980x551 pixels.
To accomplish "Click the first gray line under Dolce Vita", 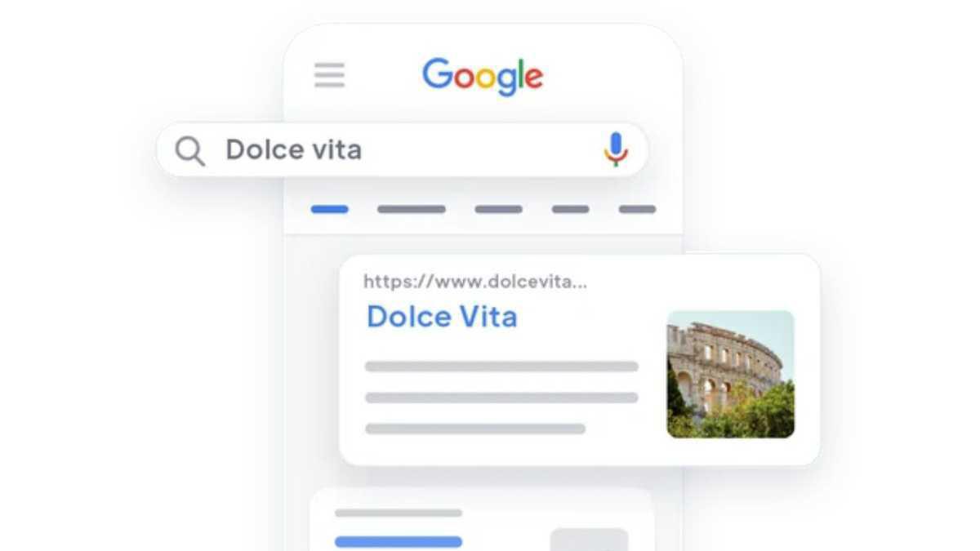I will (501, 367).
